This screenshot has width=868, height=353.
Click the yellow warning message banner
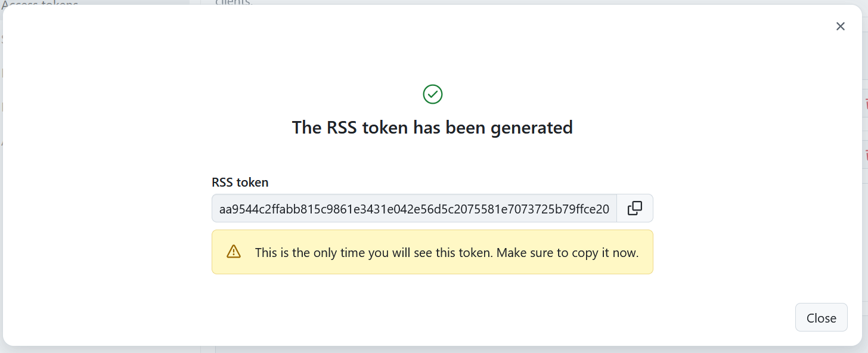(432, 252)
